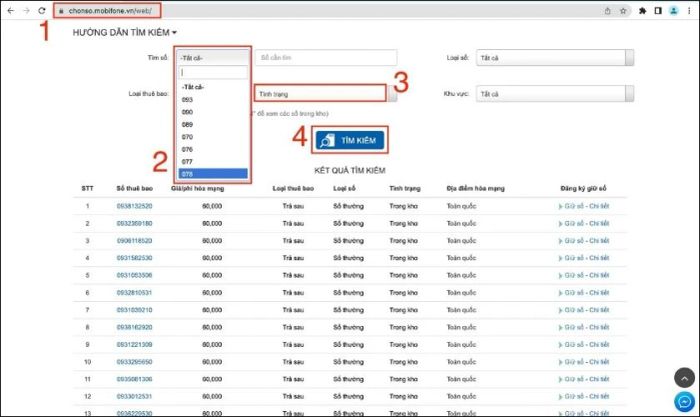
Task: Open the browser three-dot menu
Action: 690,11
